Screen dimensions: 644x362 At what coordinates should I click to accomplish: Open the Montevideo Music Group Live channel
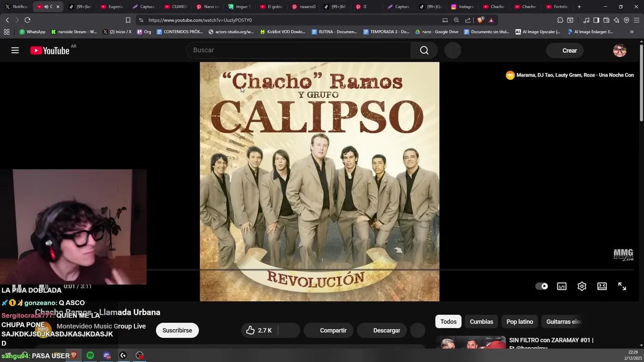[x=101, y=326]
